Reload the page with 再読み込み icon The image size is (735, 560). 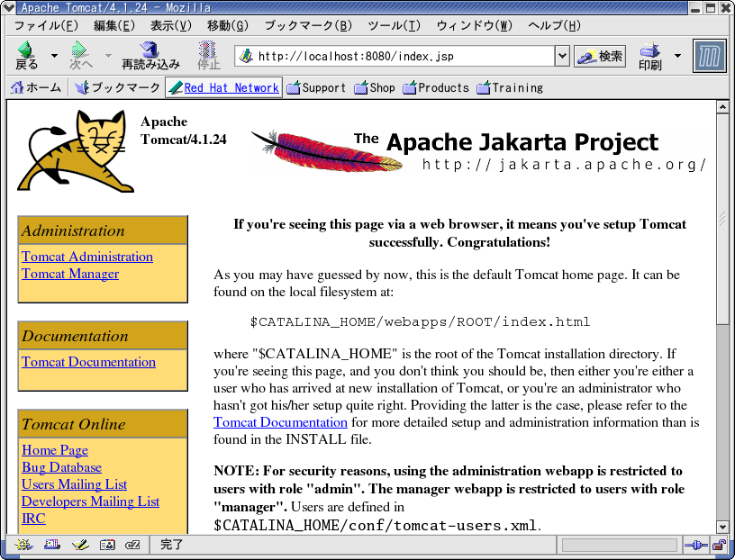(x=150, y=55)
